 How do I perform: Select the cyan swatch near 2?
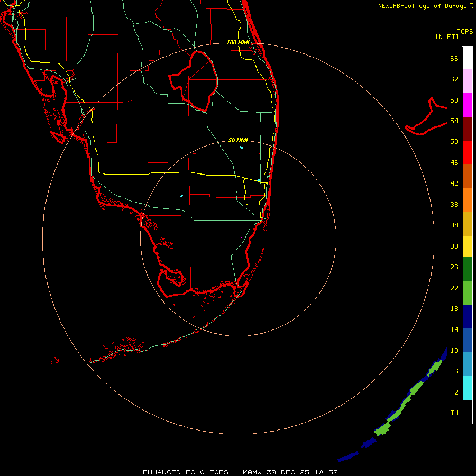click(x=467, y=388)
